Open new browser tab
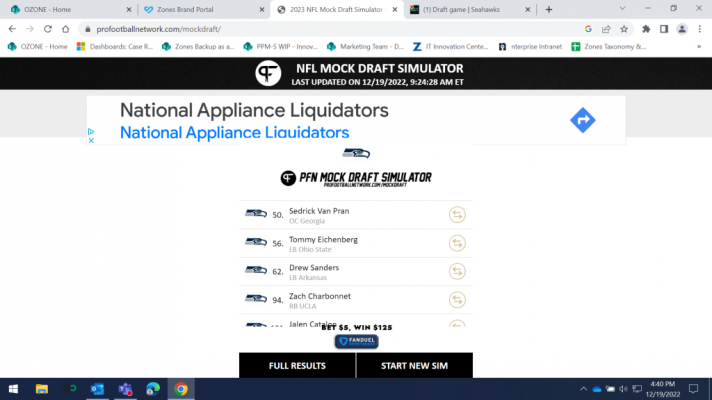The height and width of the screenshot is (400, 712). pos(549,10)
